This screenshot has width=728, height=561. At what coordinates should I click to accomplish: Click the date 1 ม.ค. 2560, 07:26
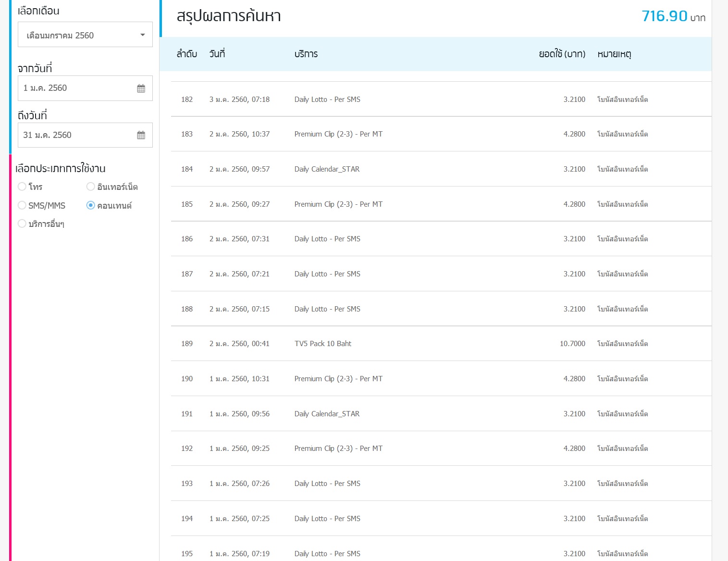[240, 484]
